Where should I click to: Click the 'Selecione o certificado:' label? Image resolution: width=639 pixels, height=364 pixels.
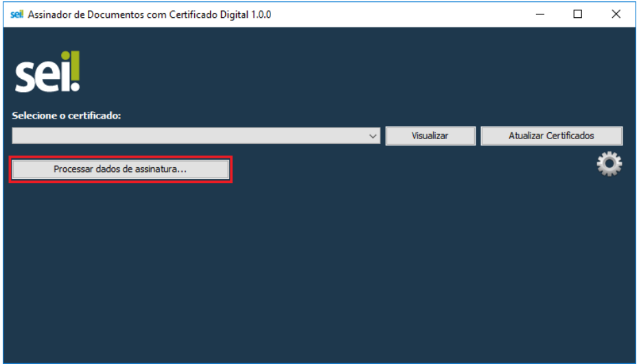pos(67,116)
